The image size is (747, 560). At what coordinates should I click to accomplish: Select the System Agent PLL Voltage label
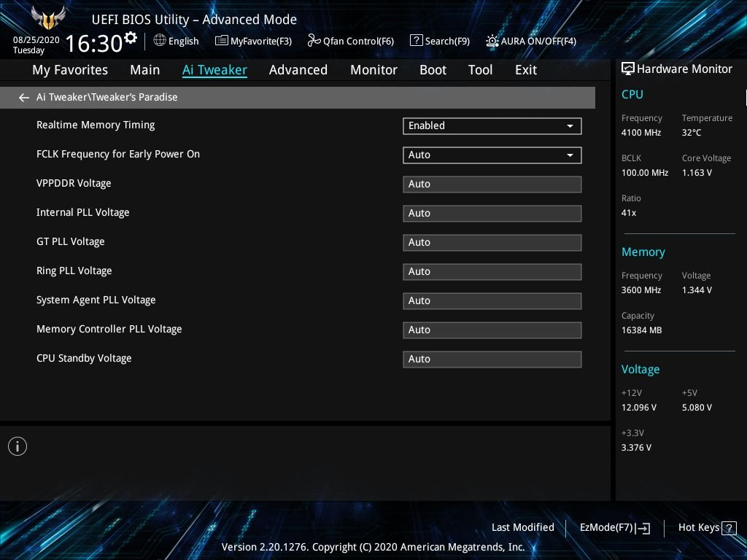click(x=96, y=300)
